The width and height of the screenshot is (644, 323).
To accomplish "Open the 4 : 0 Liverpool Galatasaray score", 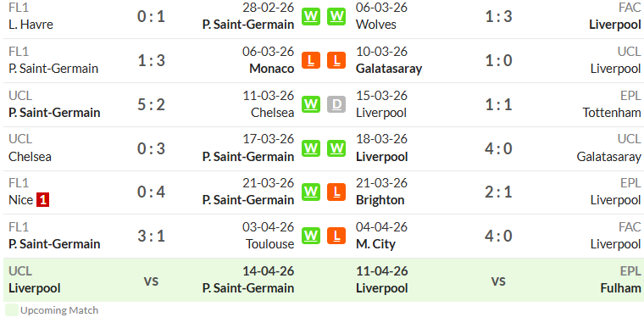I will 498,148.
